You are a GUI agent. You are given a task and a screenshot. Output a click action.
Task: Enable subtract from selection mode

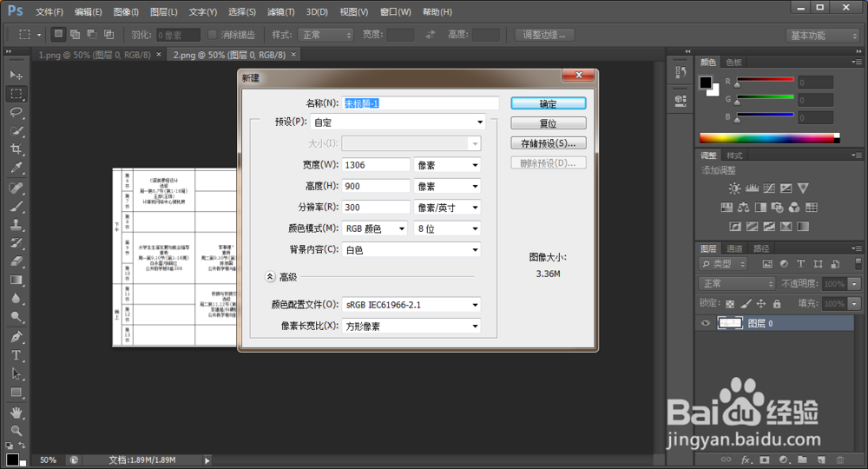point(92,35)
